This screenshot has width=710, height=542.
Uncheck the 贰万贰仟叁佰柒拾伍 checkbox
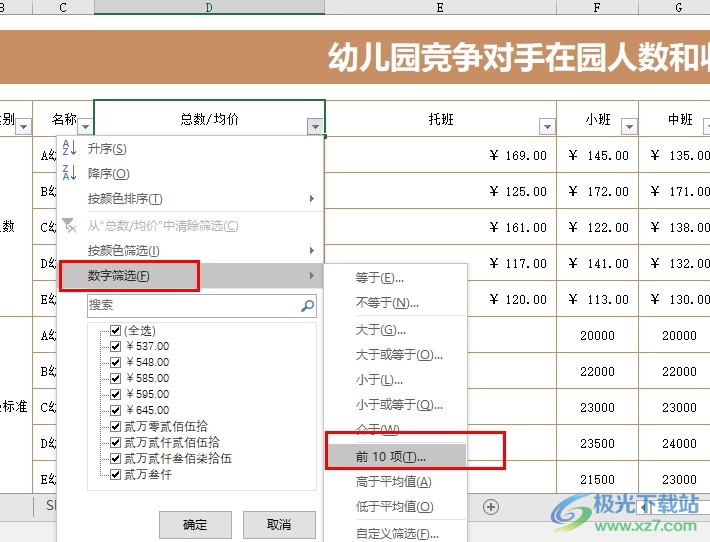(x=115, y=458)
